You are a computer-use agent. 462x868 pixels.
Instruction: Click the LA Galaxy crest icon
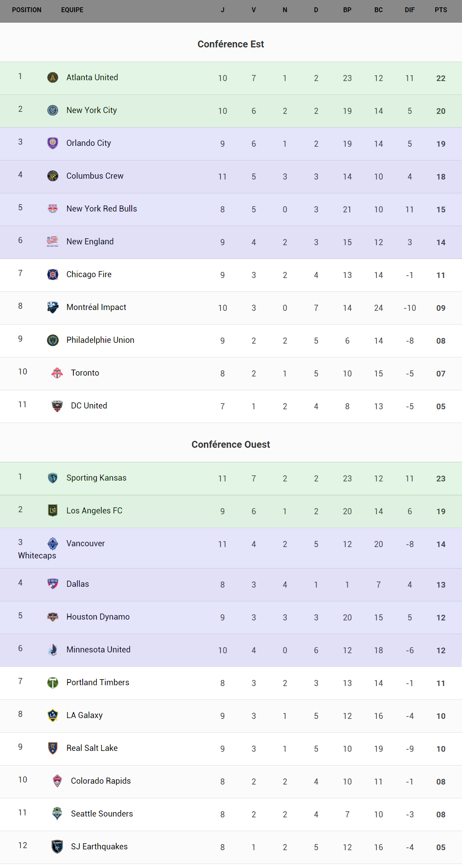coord(53,715)
